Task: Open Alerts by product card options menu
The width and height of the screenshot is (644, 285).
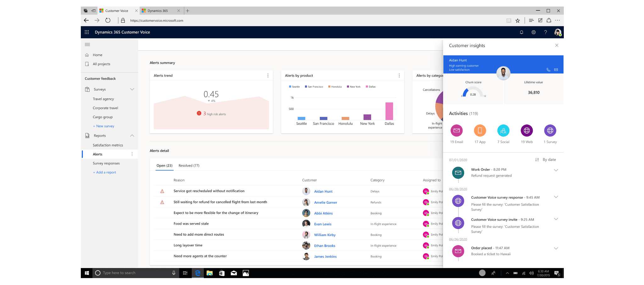Action: point(399,75)
